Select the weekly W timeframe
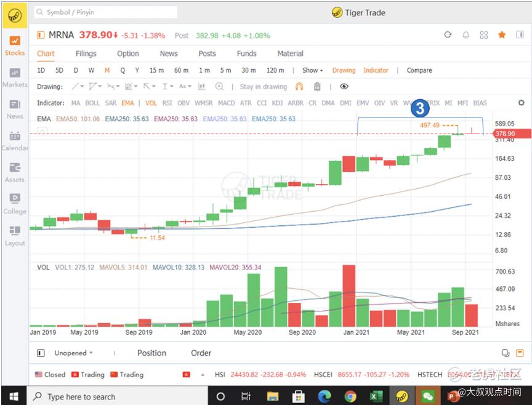Image resolution: width=532 pixels, height=405 pixels. pyautogui.click(x=91, y=70)
